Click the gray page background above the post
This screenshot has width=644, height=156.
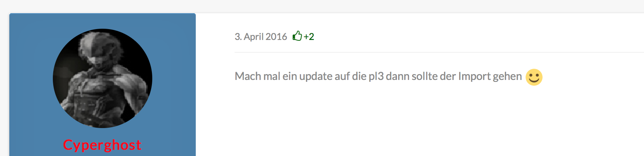pos(322,6)
